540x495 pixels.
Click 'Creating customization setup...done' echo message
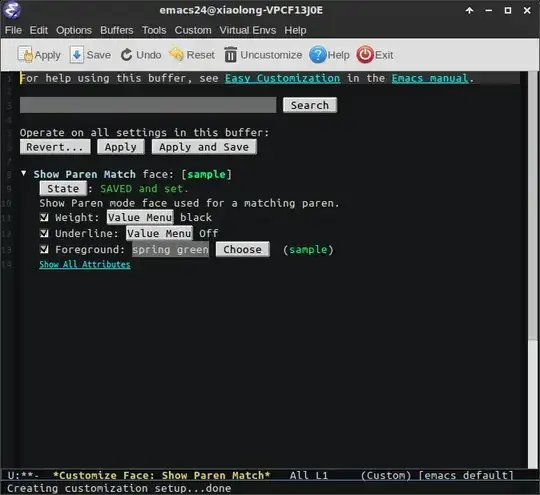(x=119, y=488)
